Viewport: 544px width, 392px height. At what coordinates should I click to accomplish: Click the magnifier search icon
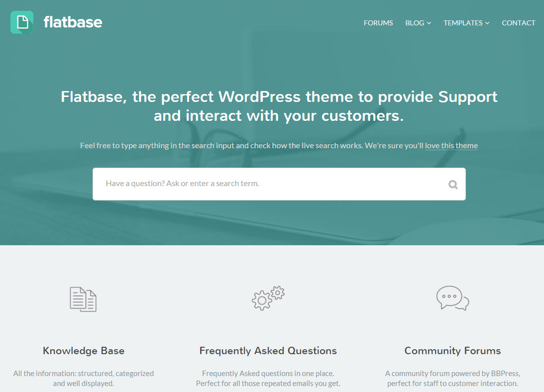point(453,184)
